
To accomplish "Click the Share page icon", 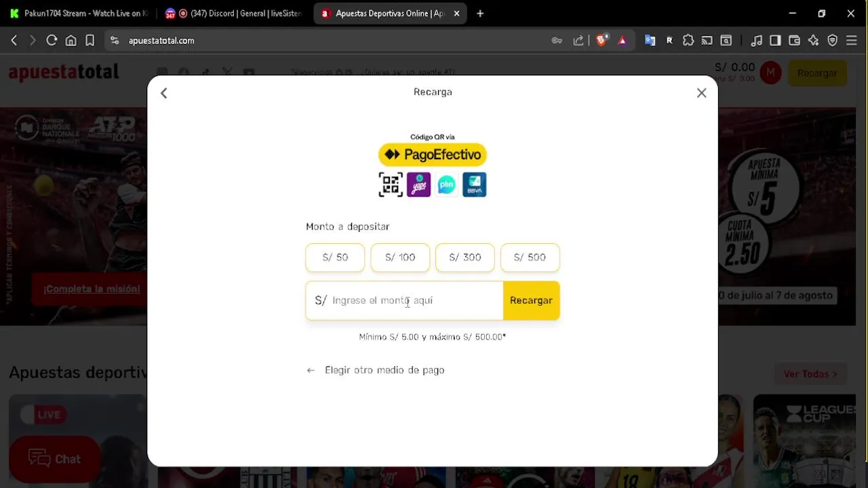I will [578, 41].
